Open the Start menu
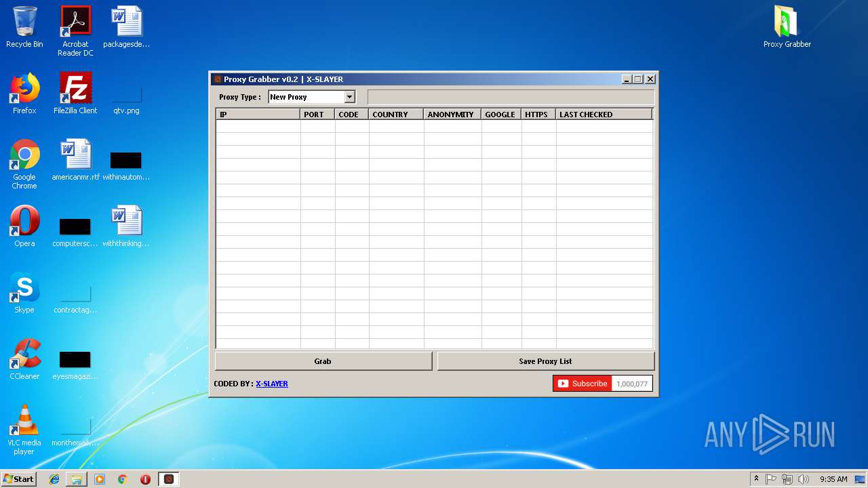868x488 pixels. click(19, 479)
